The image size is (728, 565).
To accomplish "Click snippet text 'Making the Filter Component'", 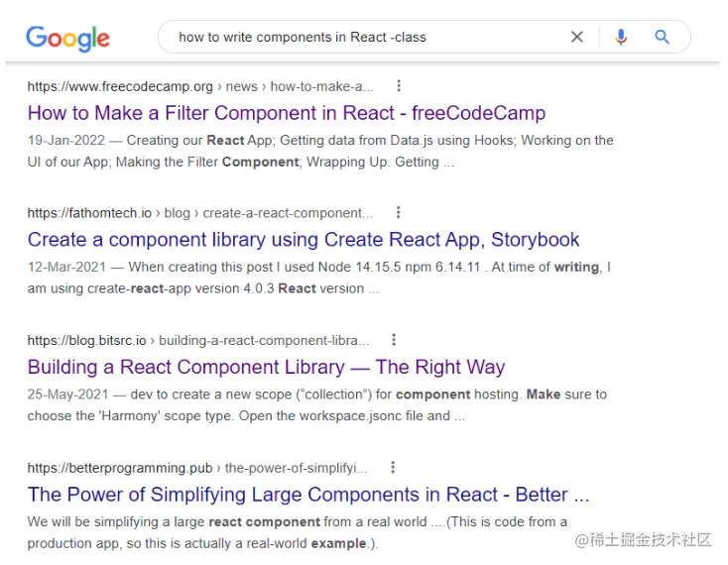I will 207,162.
